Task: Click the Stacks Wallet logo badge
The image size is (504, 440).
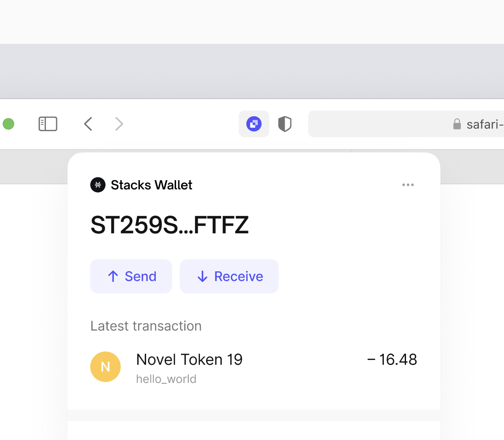Action: (98, 185)
